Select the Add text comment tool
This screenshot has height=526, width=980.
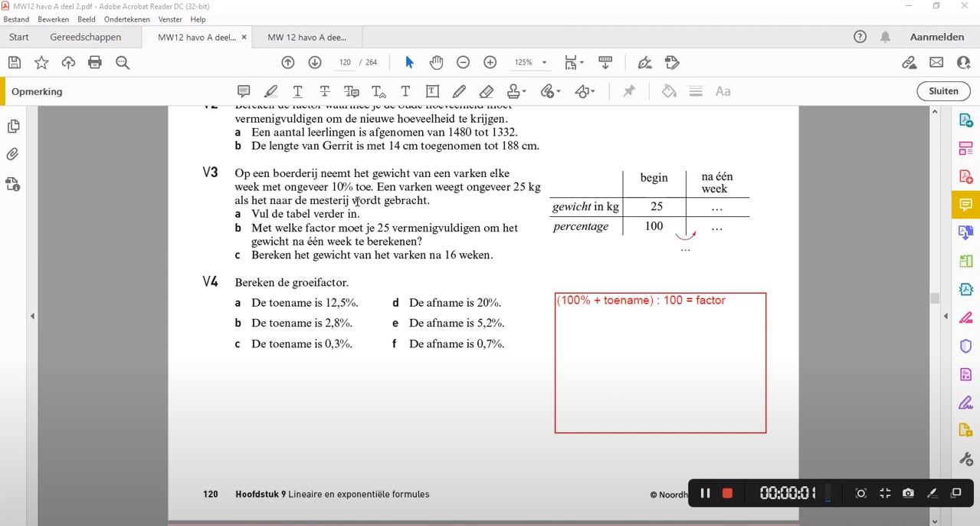[405, 91]
